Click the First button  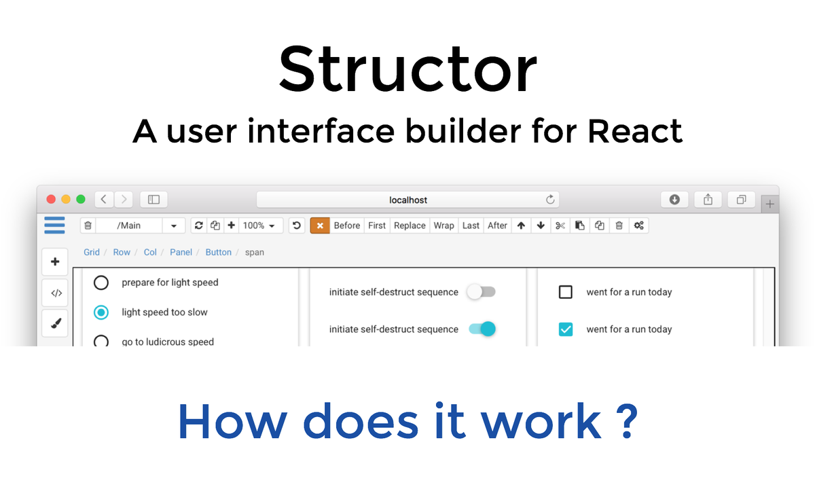click(377, 226)
